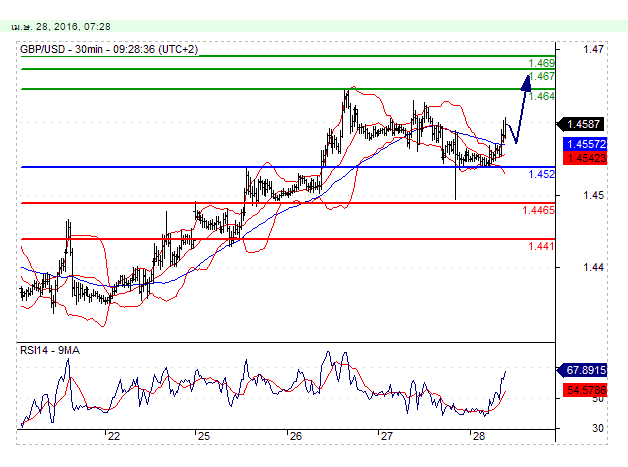Viewport: 628px width, 467px height.
Task: Click the red 1.441 support label
Action: [541, 246]
